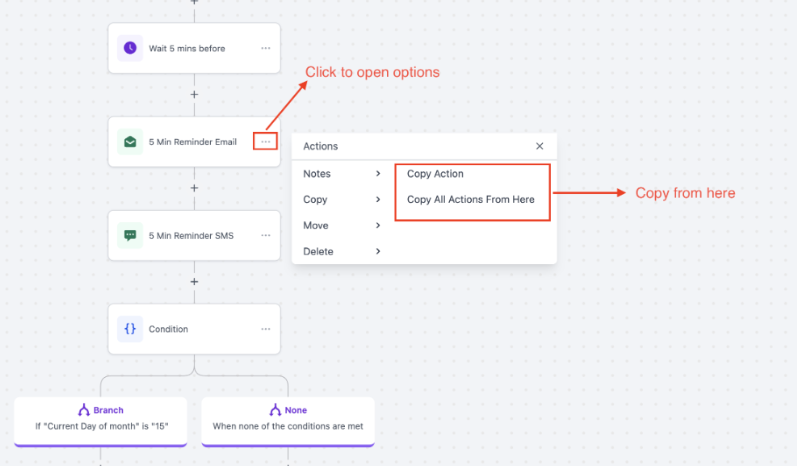Expand the Move submenu
This screenshot has height=466, width=797.
point(378,226)
